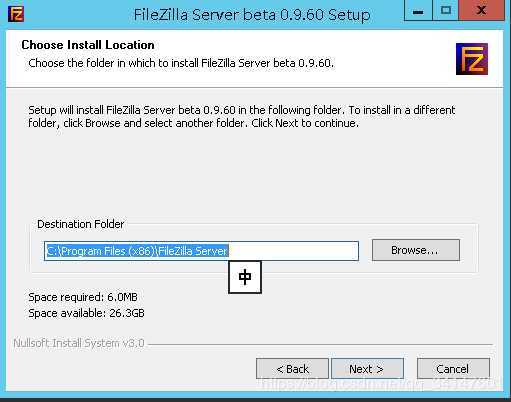511x402 pixels.
Task: Click the Nullsoft Install System v3.0 label
Action: (x=79, y=343)
